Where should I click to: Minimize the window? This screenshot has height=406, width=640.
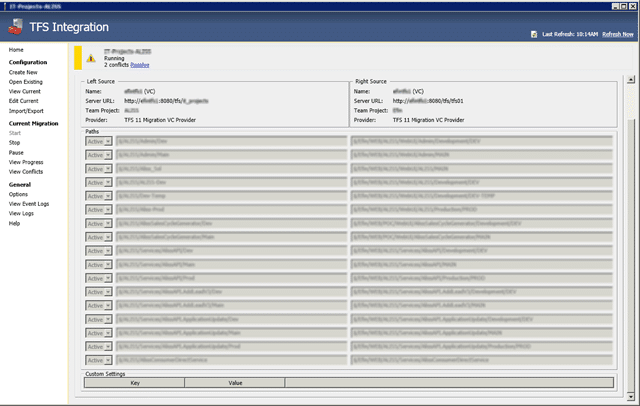(x=616, y=6)
